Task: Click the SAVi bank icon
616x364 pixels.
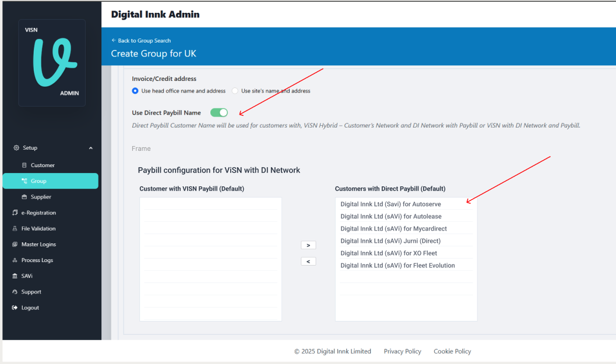Action: [15, 276]
